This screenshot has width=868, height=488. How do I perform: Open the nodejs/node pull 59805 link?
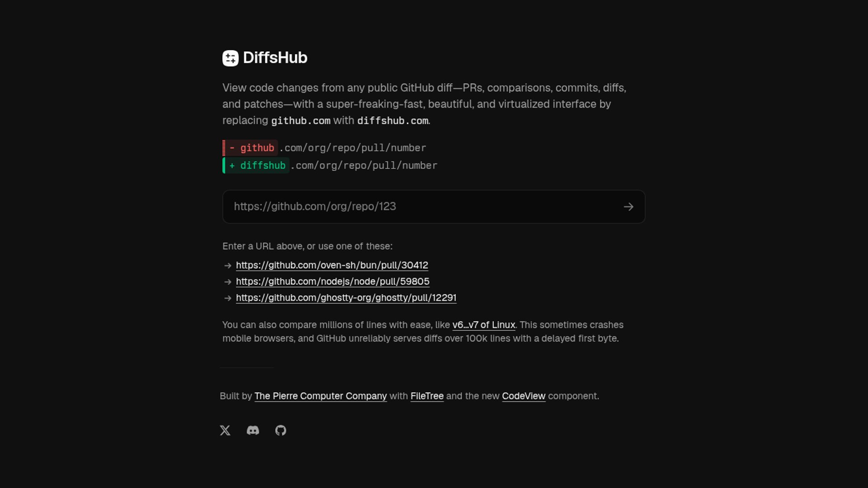333,282
